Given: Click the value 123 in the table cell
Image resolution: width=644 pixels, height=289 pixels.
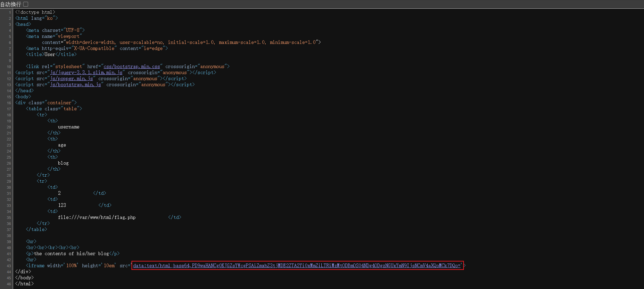Looking at the screenshot, I should point(62,206).
